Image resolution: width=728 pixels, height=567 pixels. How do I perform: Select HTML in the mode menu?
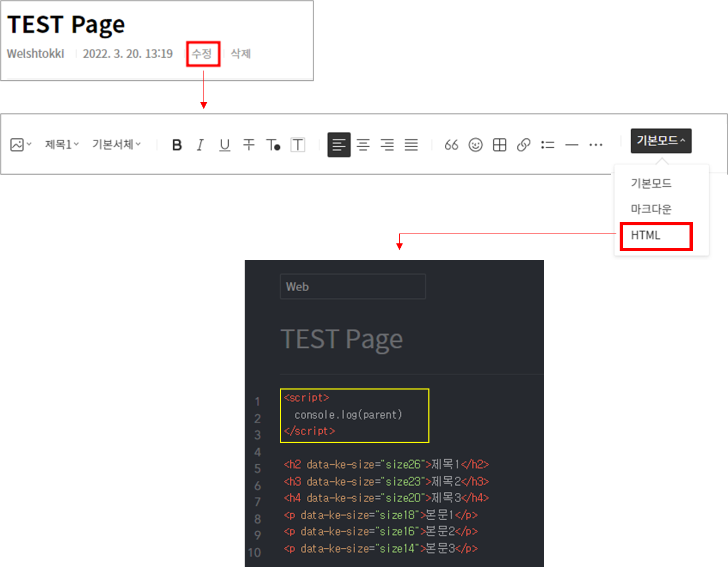(646, 235)
